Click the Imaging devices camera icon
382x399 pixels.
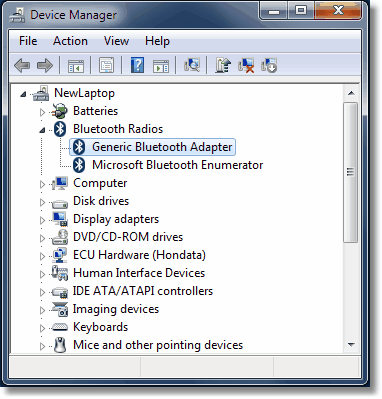pyautogui.click(x=60, y=309)
